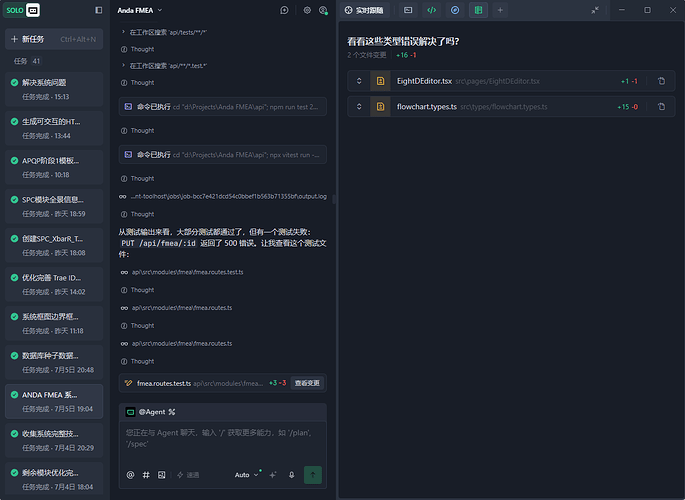Add context with the @ icon

[130, 475]
